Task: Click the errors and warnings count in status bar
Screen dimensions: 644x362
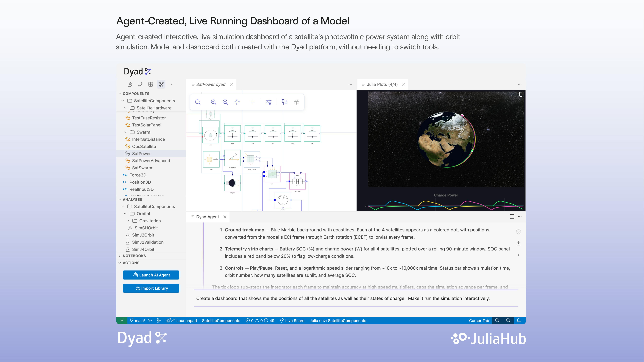Action: click(x=260, y=321)
